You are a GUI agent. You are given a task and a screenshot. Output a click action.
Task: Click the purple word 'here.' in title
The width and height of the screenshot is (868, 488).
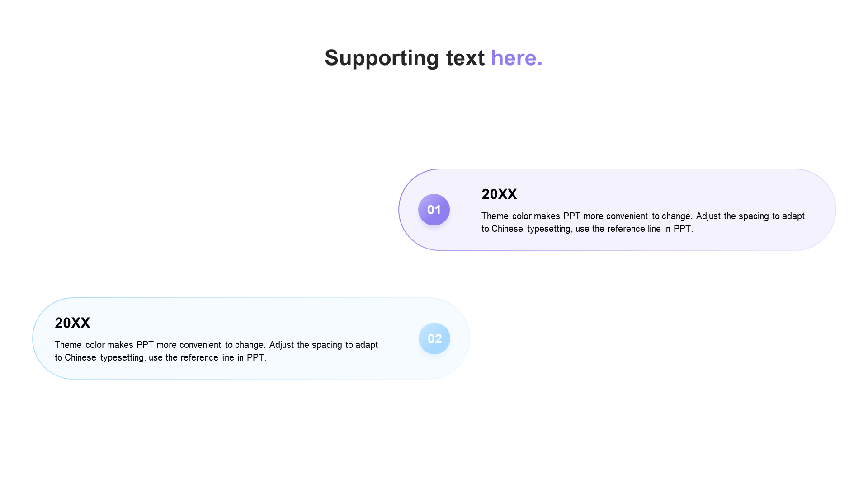click(517, 58)
